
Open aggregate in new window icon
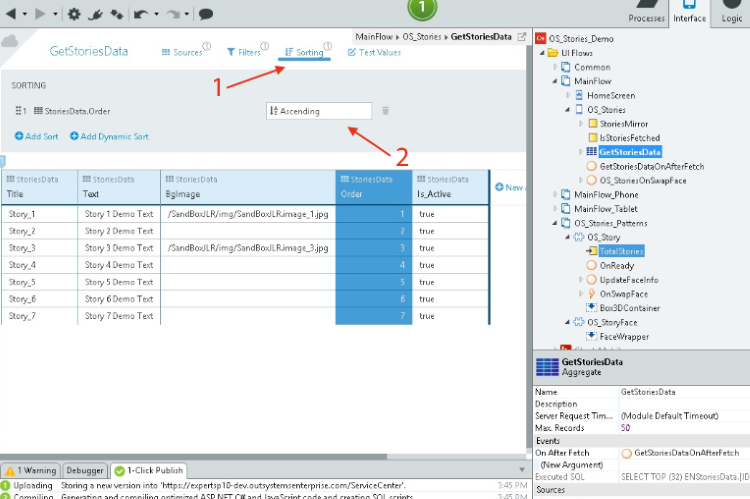click(x=522, y=37)
